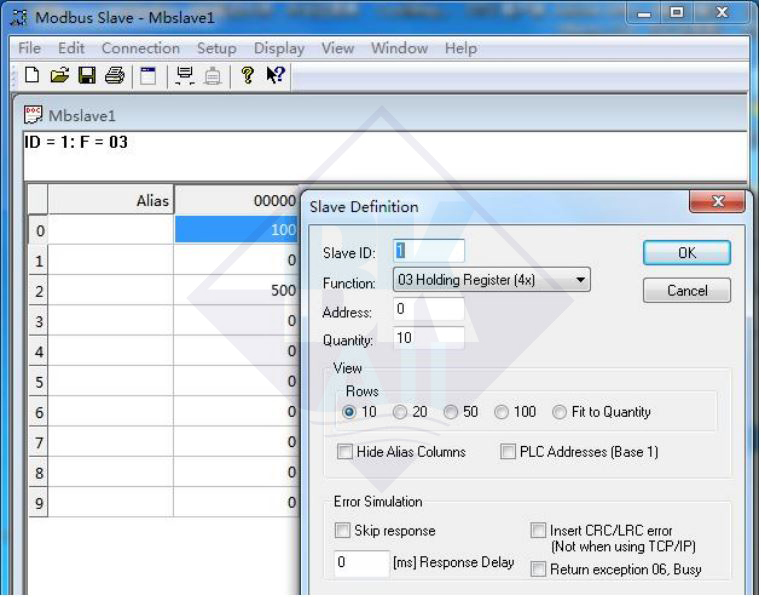Click the Alias column header

coord(111,199)
